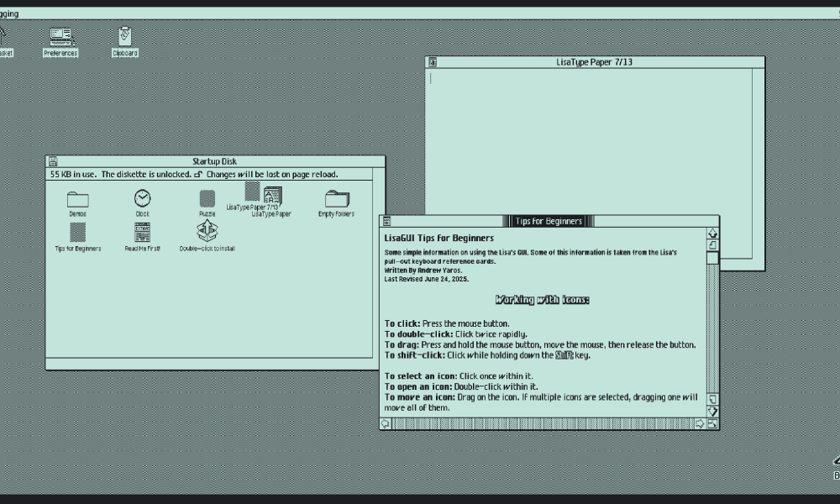Click the document icon in LisaType Paper 7/13 title bar
This screenshot has height=504, width=840.
[433, 62]
